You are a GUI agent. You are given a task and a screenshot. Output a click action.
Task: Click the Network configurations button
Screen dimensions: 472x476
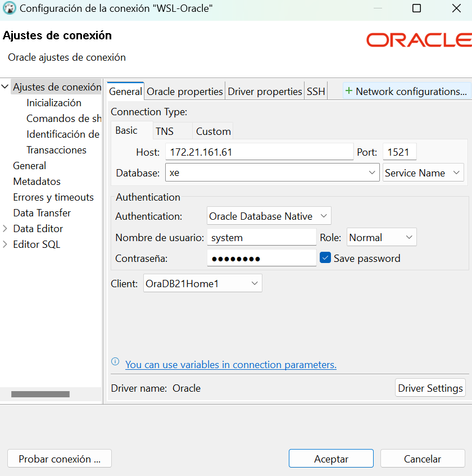coord(407,91)
